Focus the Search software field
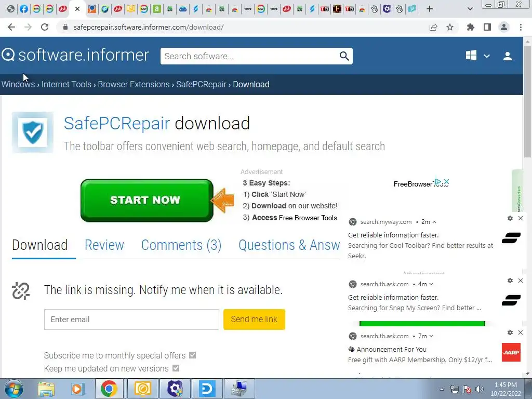The height and width of the screenshot is (399, 532). pyautogui.click(x=249, y=56)
